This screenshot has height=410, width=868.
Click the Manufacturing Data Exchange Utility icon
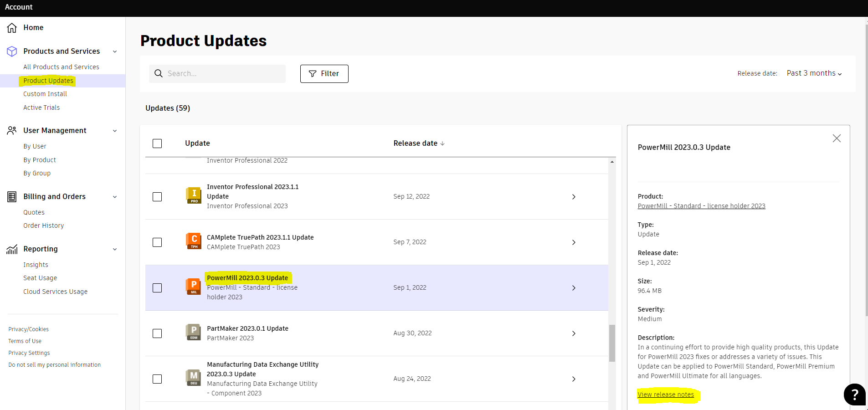194,378
